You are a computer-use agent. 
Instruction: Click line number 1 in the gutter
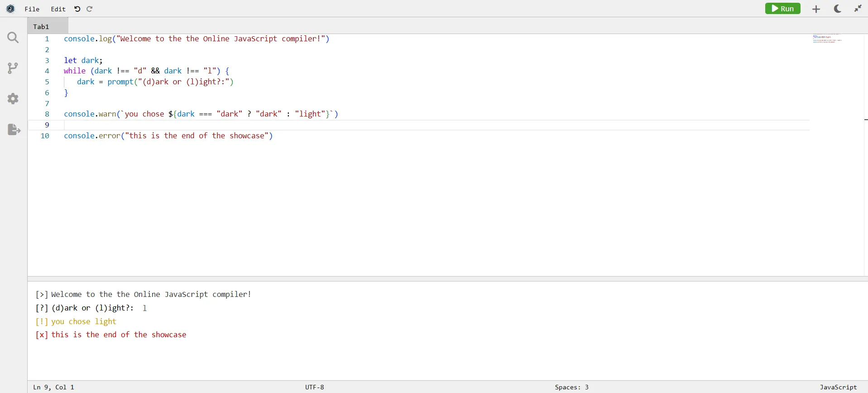tap(47, 39)
